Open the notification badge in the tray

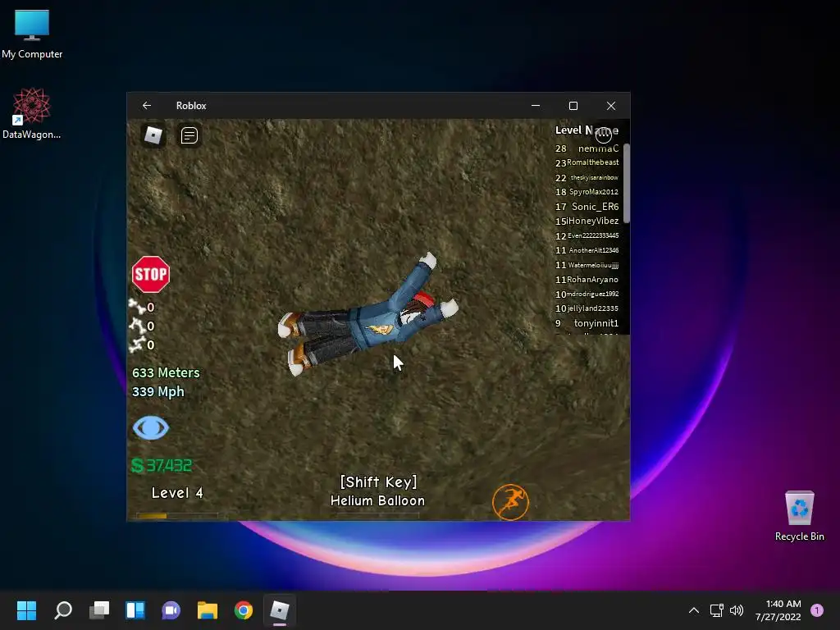pos(817,610)
